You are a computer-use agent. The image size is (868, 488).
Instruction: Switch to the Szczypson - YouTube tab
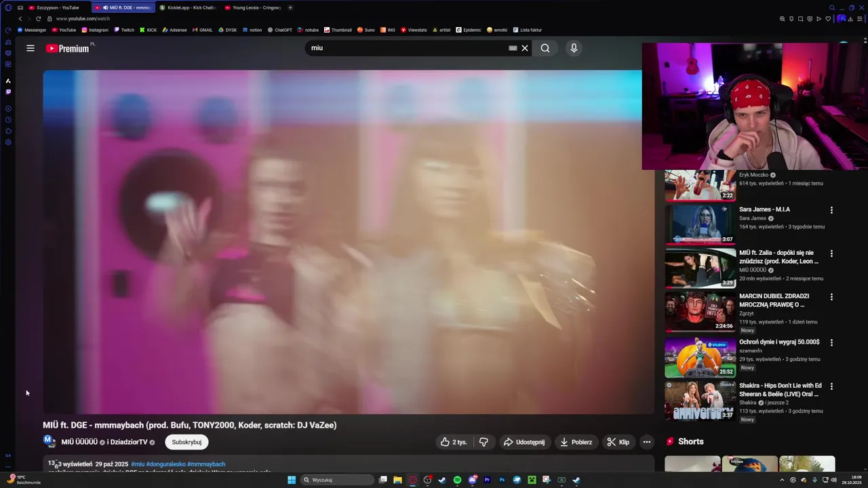pos(57,7)
